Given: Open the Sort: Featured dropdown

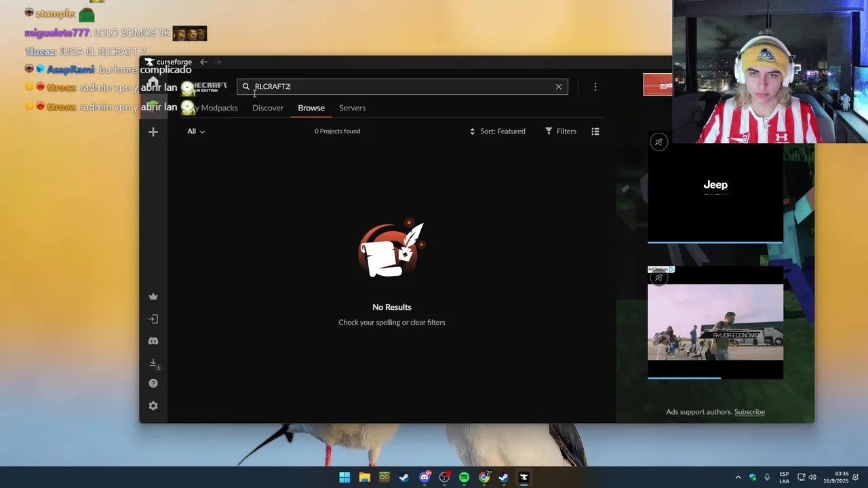Looking at the screenshot, I should [x=497, y=131].
